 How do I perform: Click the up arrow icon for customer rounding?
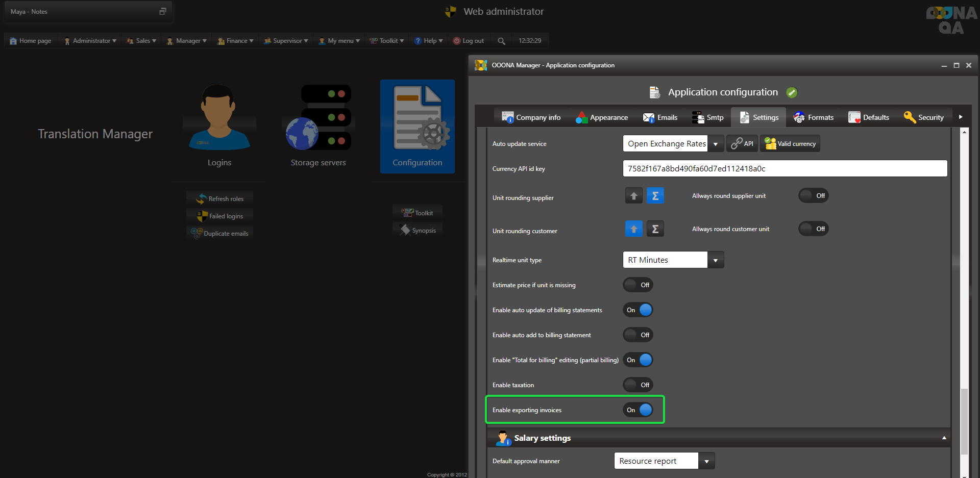coord(633,229)
